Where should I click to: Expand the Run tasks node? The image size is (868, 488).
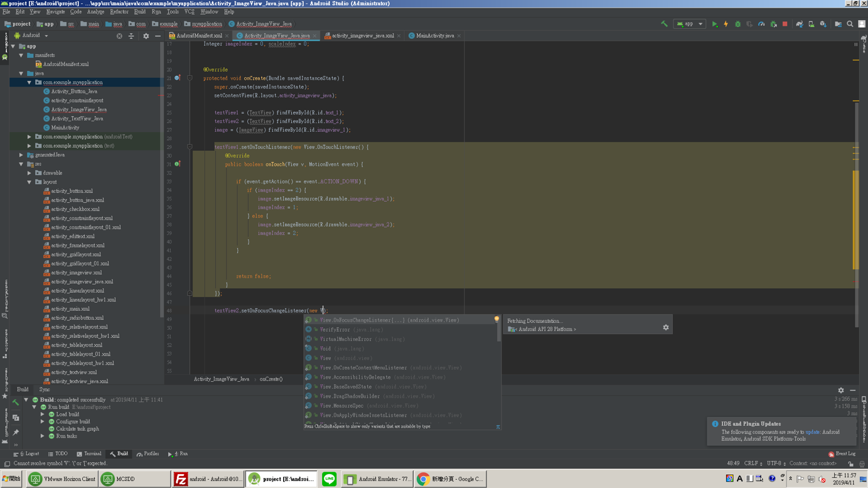[x=43, y=436]
